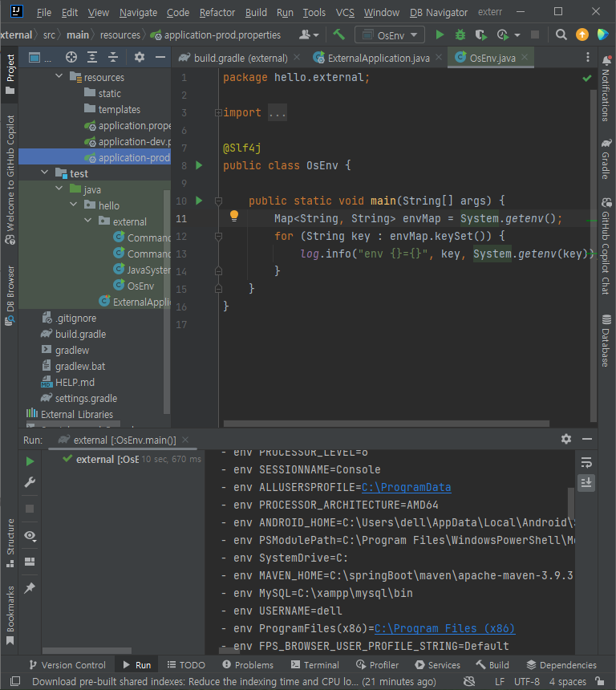Change UTF-8 file encoding in status bar
The height and width of the screenshot is (690, 616).
pos(527,681)
